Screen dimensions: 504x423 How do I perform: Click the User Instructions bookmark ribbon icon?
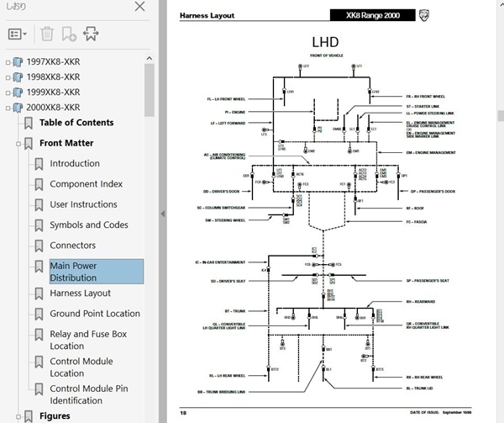(x=39, y=205)
